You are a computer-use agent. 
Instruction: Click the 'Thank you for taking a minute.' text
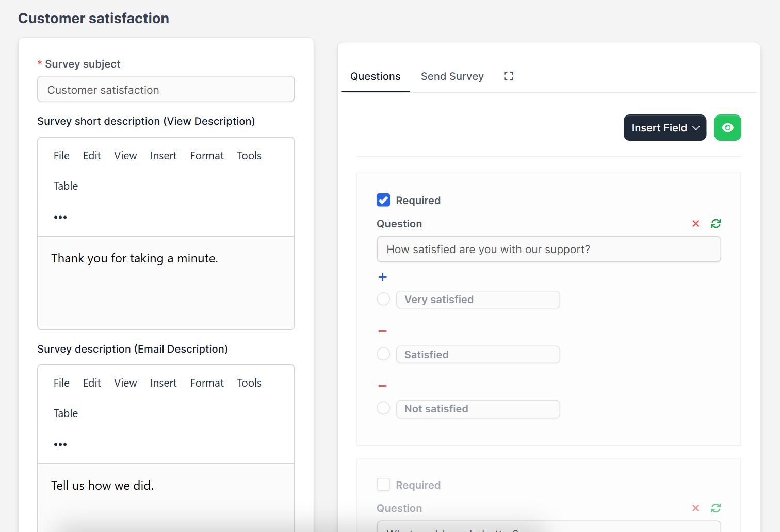(135, 258)
